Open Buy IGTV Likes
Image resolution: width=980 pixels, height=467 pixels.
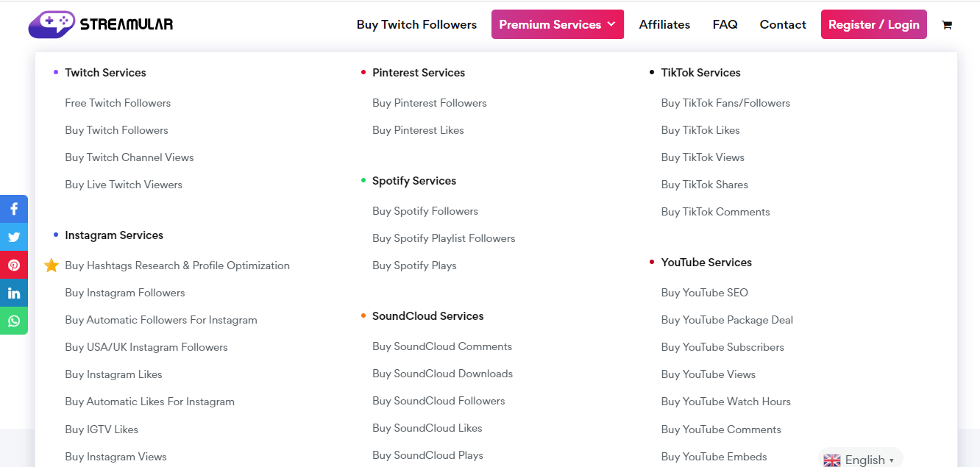tap(102, 429)
